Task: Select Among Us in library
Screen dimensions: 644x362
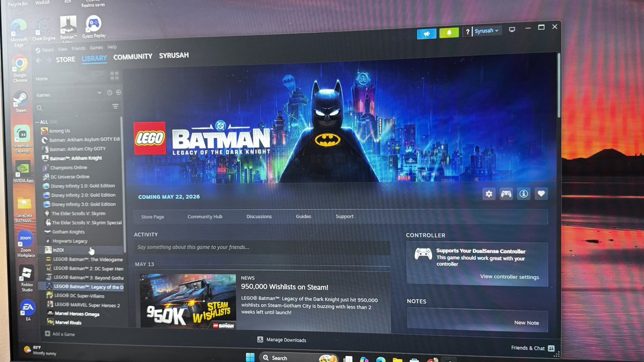Action: (60, 131)
